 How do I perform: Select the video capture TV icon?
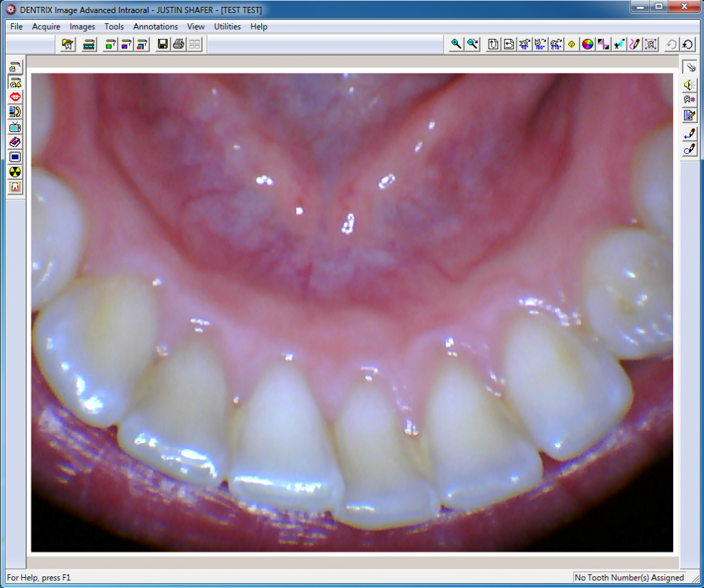14,126
